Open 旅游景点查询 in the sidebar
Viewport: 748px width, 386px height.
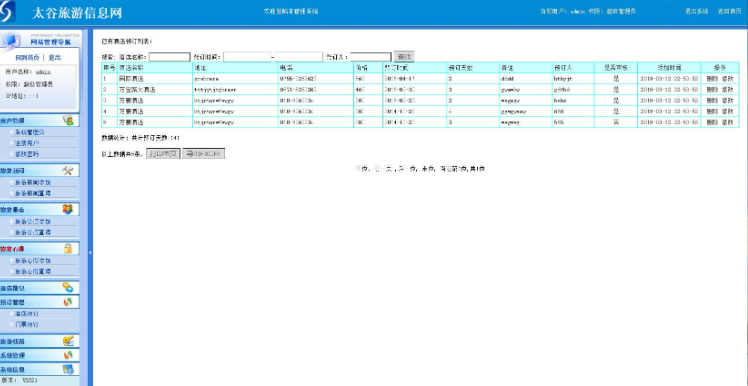click(x=32, y=232)
